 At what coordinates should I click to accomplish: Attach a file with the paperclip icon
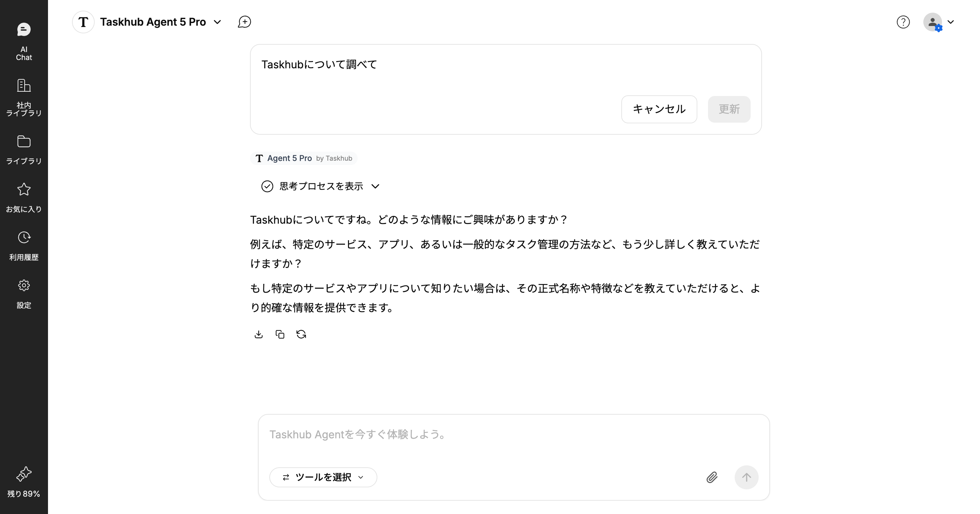point(712,477)
